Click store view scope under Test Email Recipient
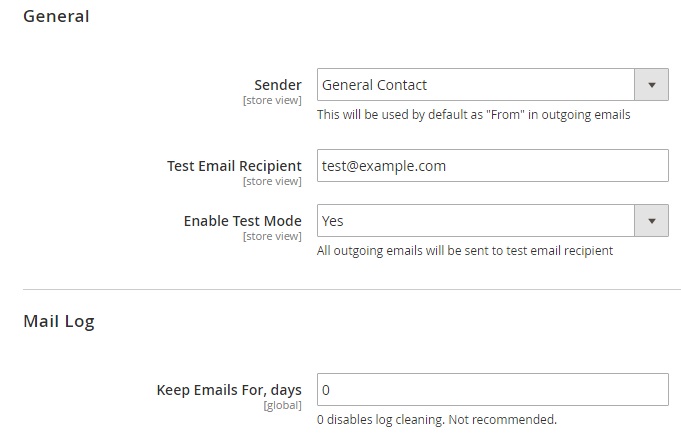Image resolution: width=681 pixels, height=437 pixels. coord(272,182)
